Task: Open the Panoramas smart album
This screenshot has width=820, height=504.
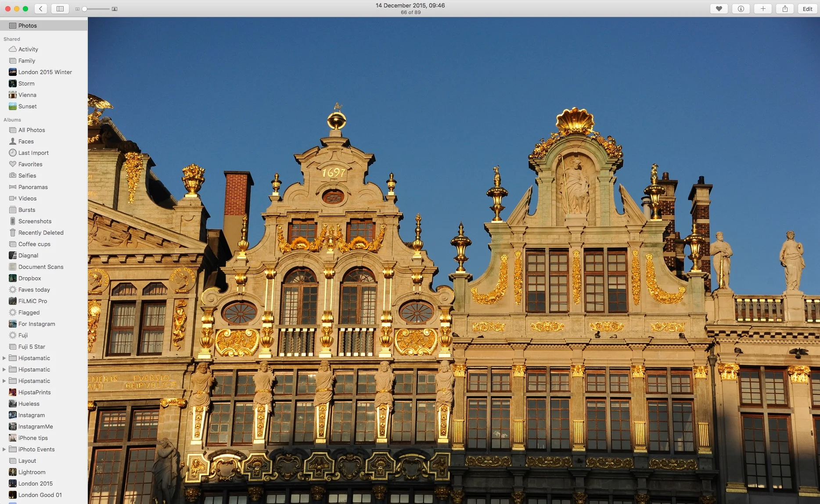Action: 32,187
